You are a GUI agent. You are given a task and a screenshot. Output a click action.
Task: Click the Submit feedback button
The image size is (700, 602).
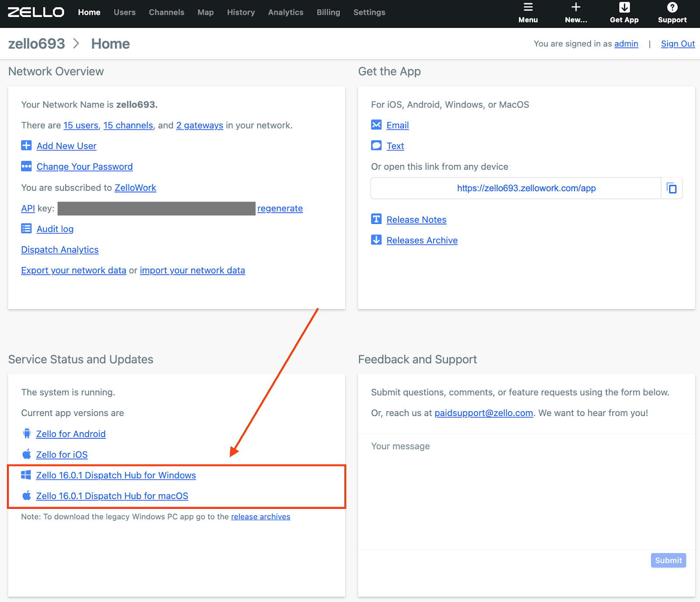(668, 560)
